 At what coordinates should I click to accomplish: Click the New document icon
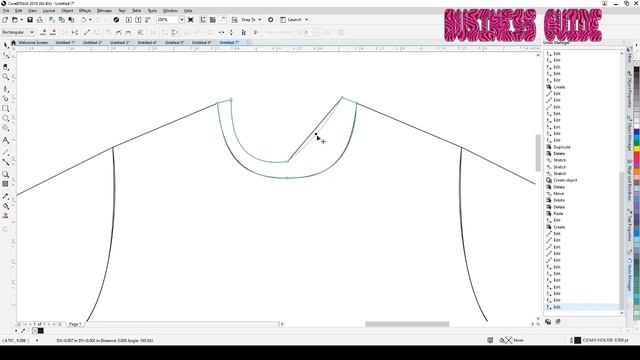5,20
